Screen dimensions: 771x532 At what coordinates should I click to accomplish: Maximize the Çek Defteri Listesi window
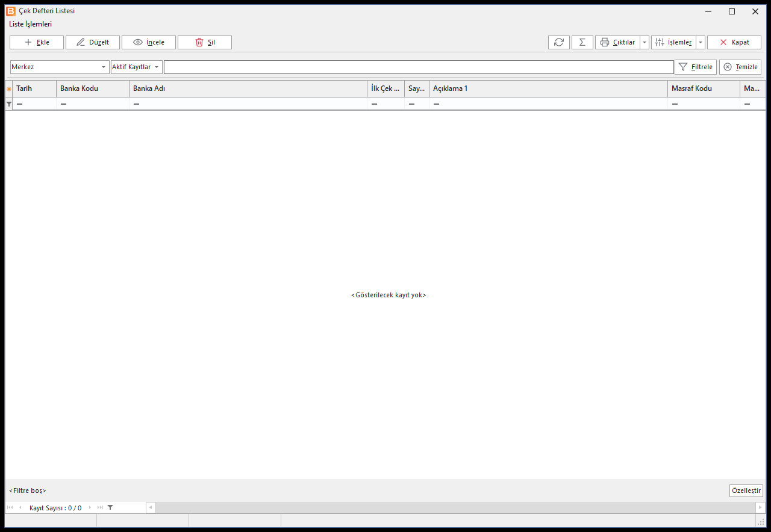[x=732, y=11]
